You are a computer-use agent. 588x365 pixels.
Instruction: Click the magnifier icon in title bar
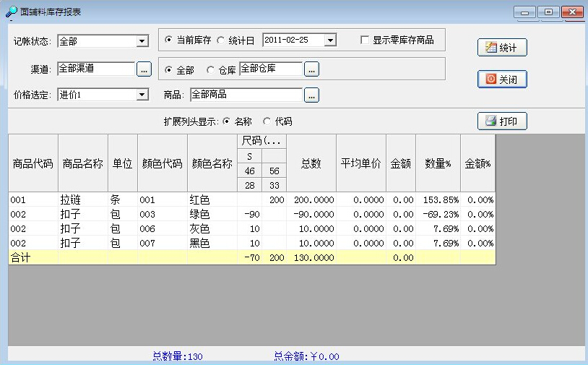pos(11,12)
